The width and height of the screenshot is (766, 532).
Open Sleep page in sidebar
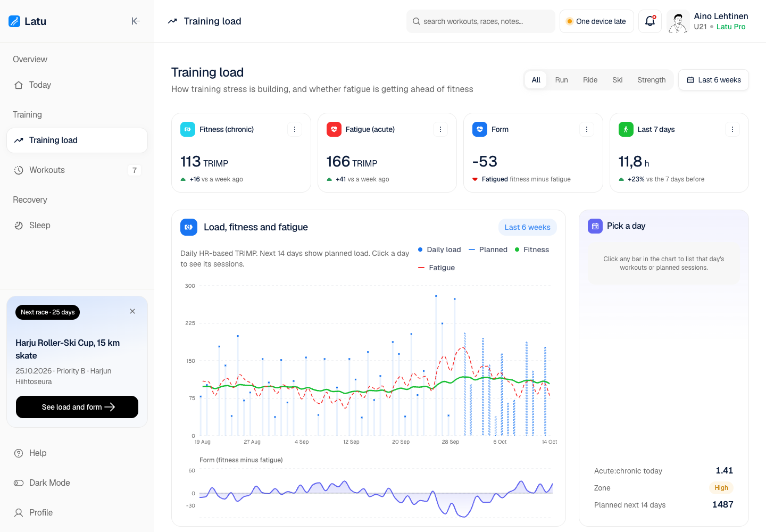(x=77, y=226)
